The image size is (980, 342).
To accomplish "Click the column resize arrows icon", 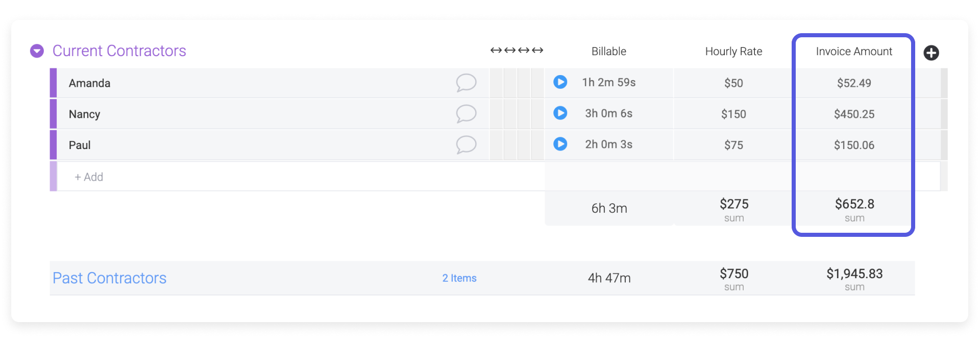I will coord(517,51).
